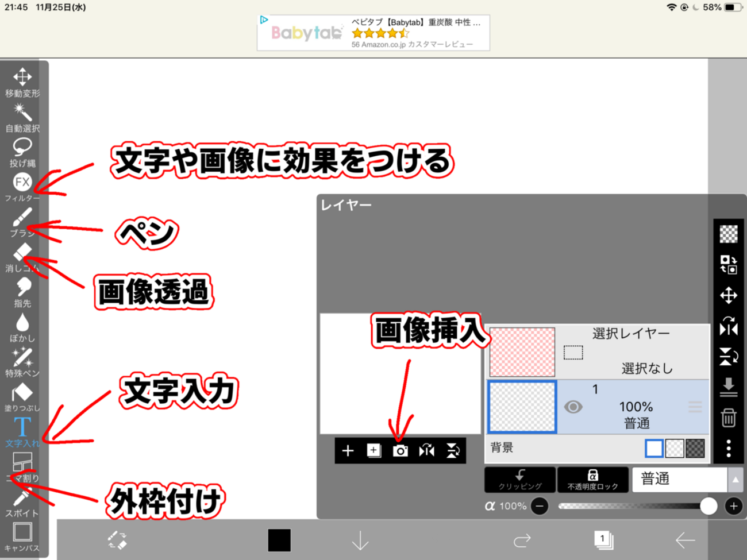
Task: Select the スポイト eyedropper tool
Action: tap(22, 503)
